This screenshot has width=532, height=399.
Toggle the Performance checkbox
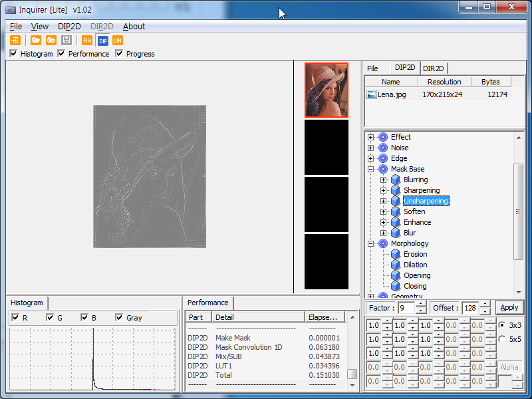click(62, 54)
